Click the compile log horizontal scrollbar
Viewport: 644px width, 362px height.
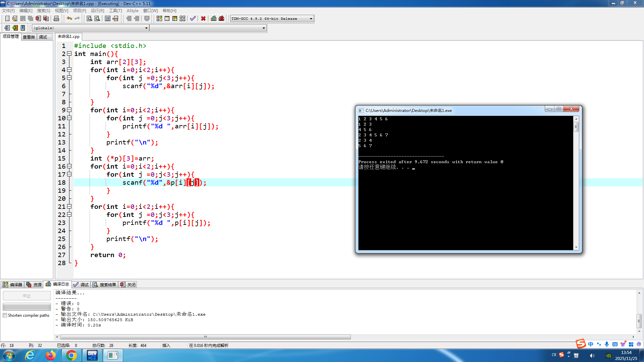point(205,337)
